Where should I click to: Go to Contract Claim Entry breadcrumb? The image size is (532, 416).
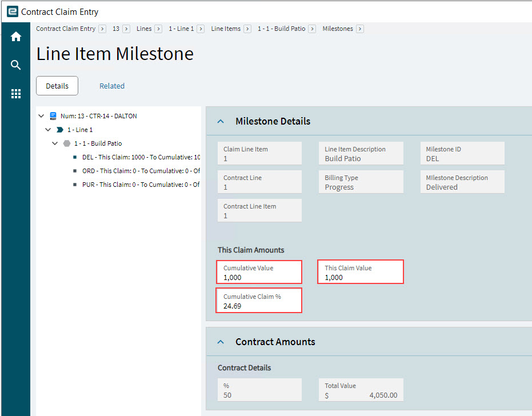tap(66, 29)
